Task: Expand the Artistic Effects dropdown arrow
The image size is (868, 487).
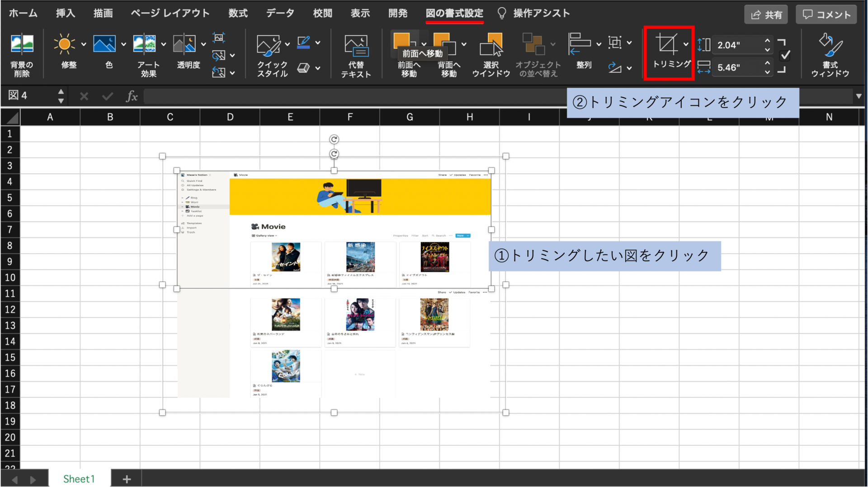Action: 164,44
